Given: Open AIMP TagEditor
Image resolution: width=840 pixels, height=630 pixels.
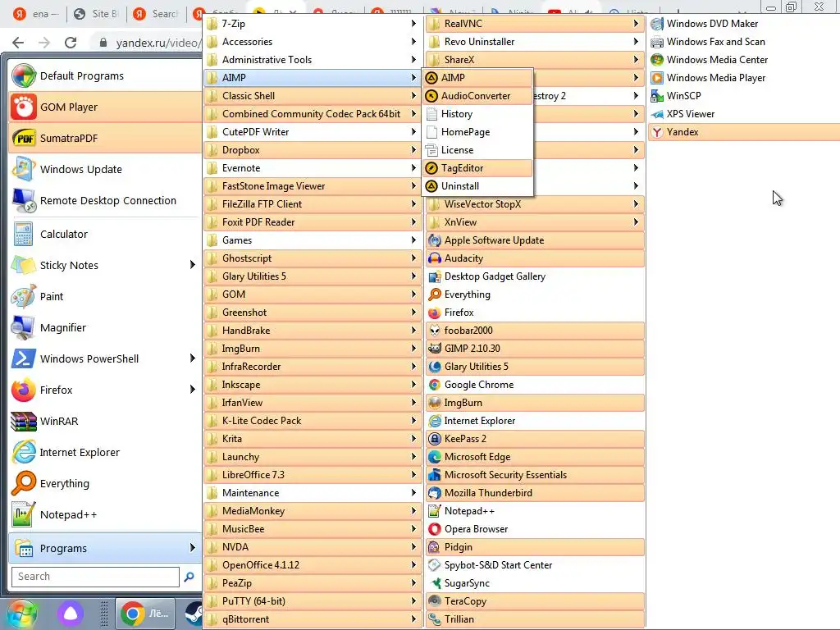Looking at the screenshot, I should pyautogui.click(x=478, y=168).
